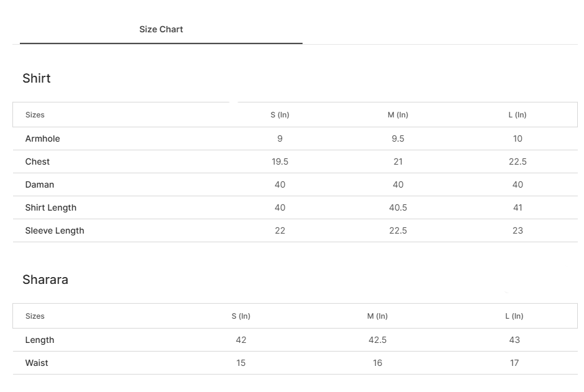The height and width of the screenshot is (392, 584).
Task: Click the Waist value 17 for size L
Action: click(x=514, y=363)
